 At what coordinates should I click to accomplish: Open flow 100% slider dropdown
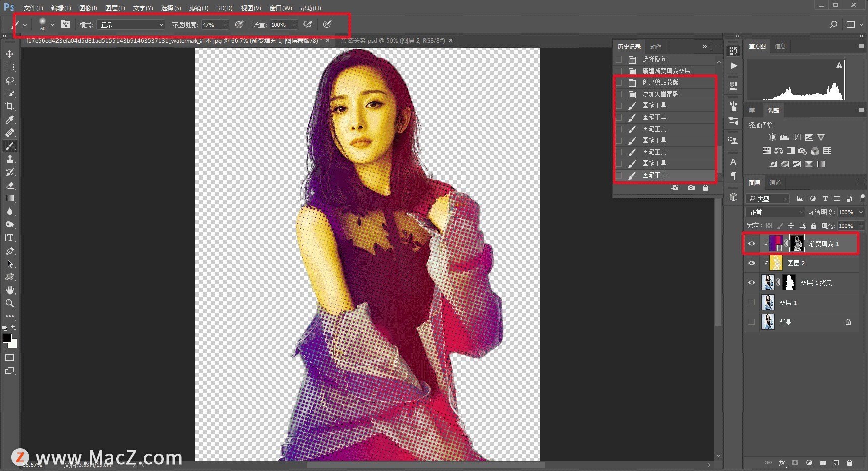294,25
